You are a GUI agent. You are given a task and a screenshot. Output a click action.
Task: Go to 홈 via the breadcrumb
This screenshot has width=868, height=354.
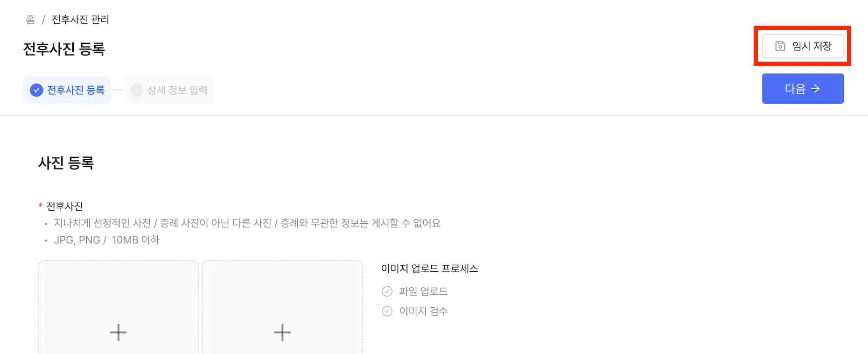coord(30,20)
